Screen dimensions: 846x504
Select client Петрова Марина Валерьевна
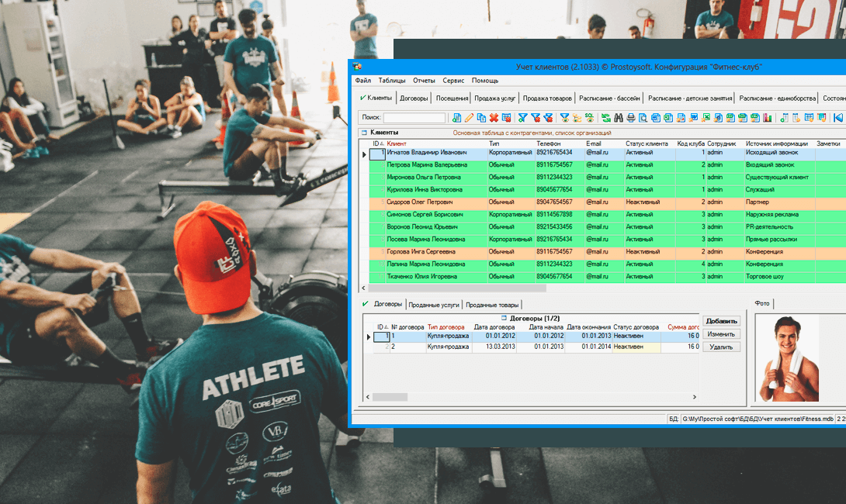427,165
